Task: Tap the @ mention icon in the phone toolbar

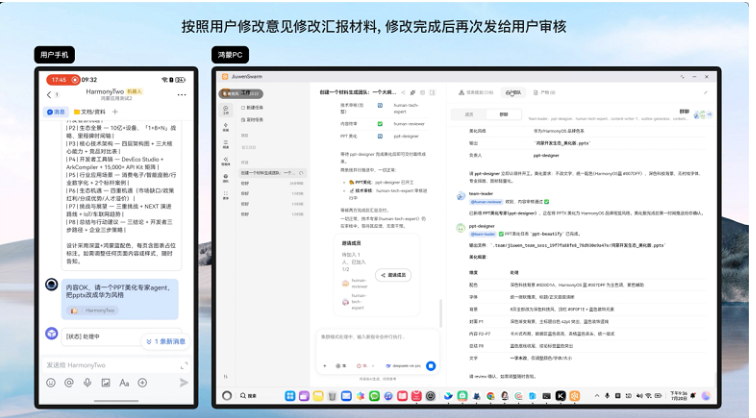Action: (x=69, y=383)
